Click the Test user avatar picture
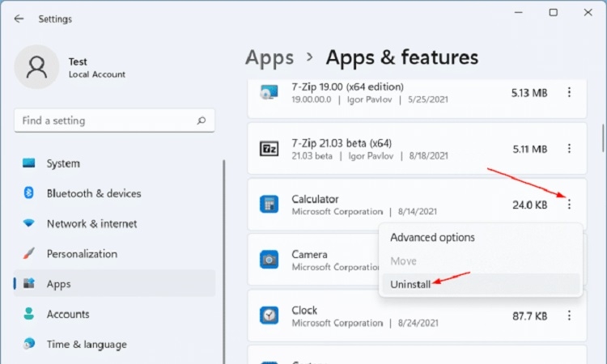The height and width of the screenshot is (364, 607). pos(36,67)
